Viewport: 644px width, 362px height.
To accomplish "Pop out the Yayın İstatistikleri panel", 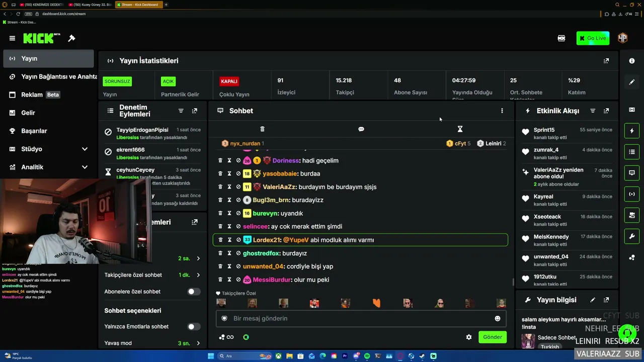I will point(606,61).
